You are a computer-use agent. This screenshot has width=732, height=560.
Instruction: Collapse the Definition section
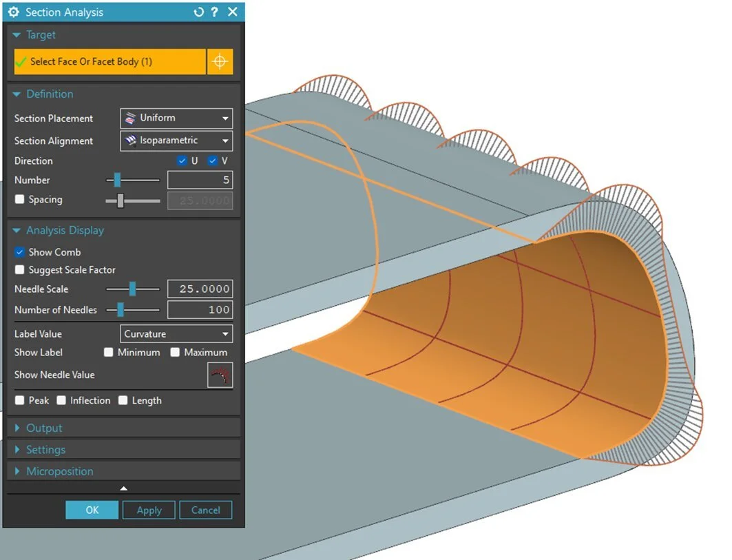coord(17,94)
